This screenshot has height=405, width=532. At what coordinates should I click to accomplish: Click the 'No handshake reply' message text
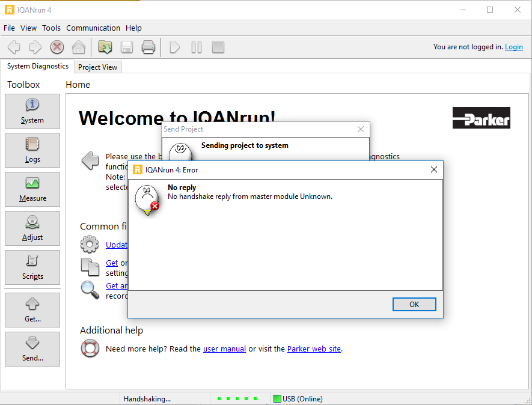click(250, 196)
